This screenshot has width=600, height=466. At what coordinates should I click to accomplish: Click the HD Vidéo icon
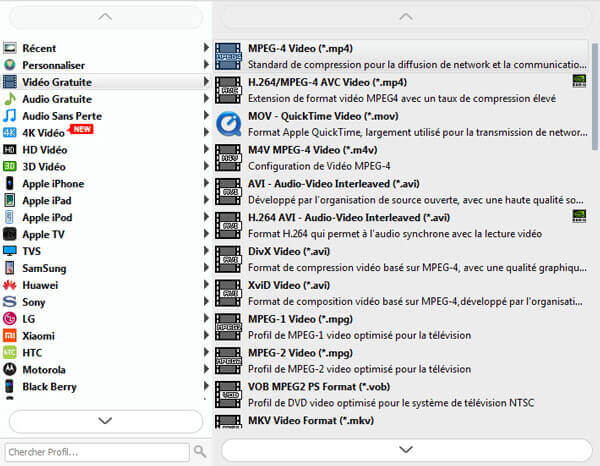10,149
